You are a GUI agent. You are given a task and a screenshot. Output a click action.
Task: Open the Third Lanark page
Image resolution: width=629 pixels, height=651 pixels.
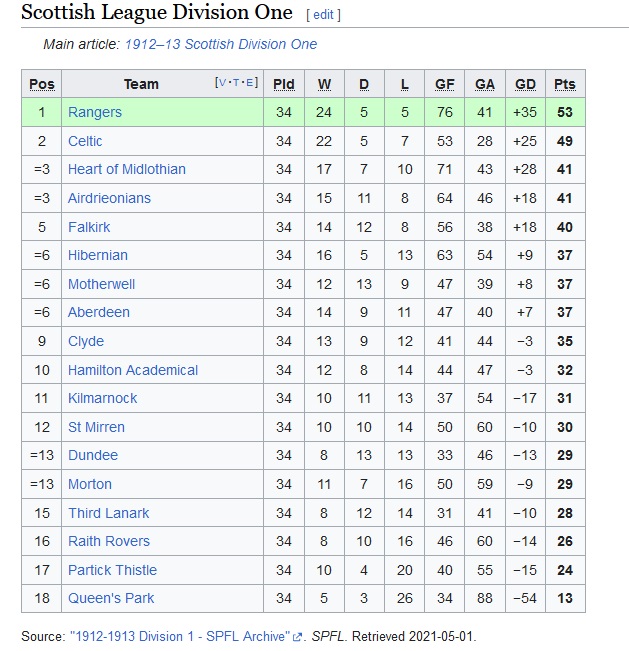click(x=108, y=513)
